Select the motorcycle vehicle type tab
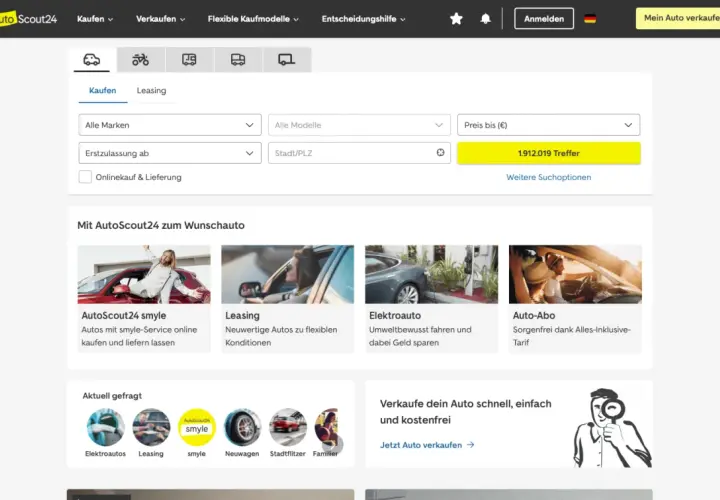Screen dimensions: 720x500 coord(141,60)
